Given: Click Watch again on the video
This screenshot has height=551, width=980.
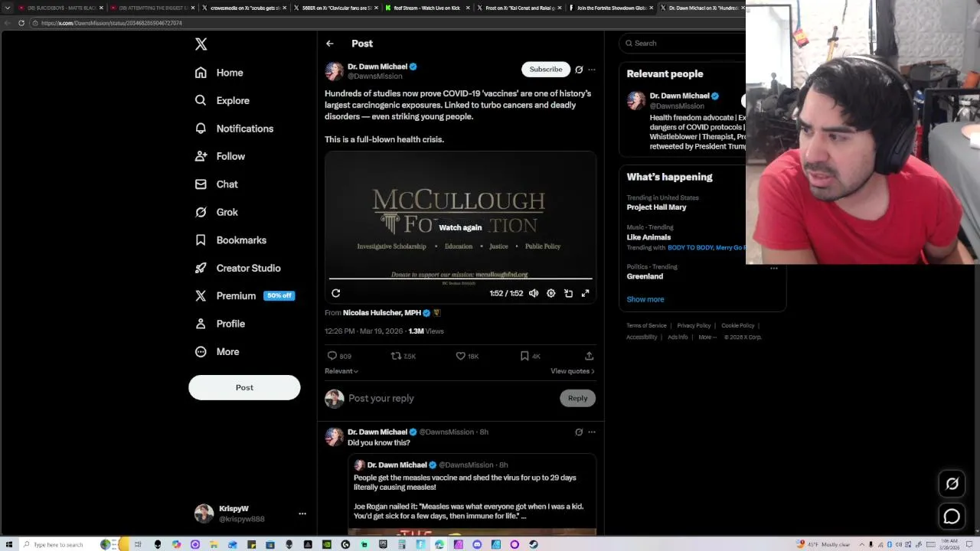Looking at the screenshot, I should click(460, 227).
